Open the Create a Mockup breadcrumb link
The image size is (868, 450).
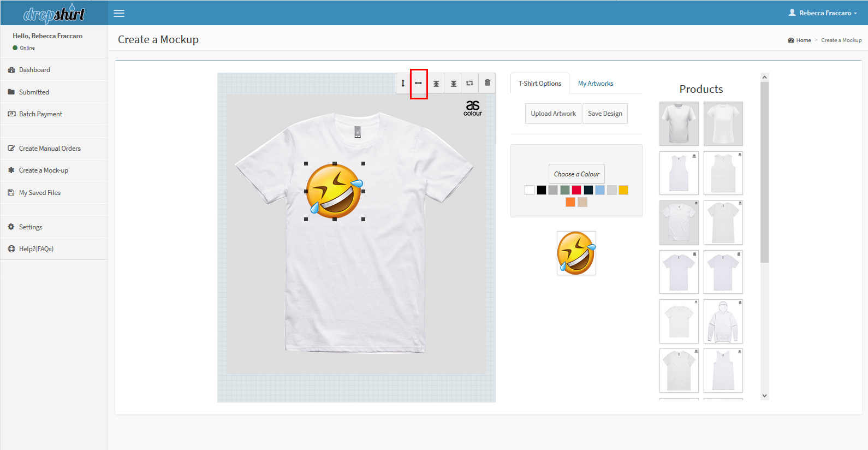(x=841, y=40)
